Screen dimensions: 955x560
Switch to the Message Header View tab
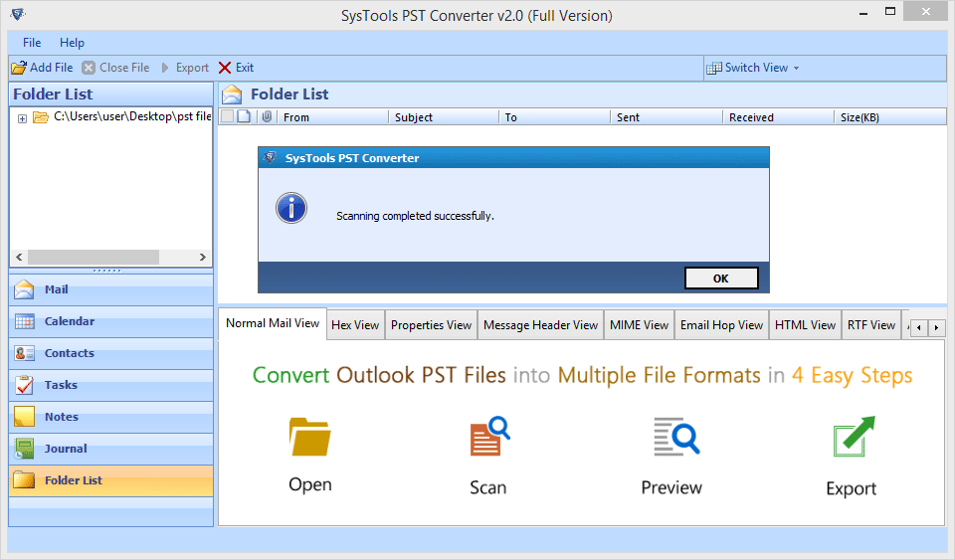pos(540,325)
